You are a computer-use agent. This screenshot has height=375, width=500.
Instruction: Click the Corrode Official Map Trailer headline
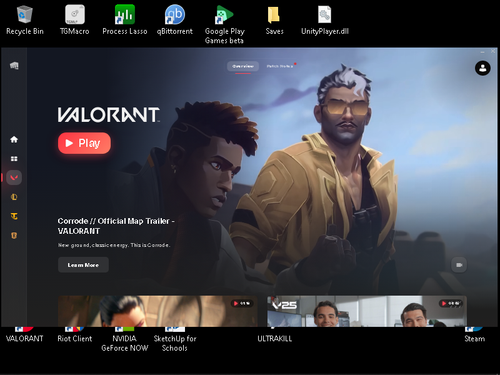click(x=116, y=226)
